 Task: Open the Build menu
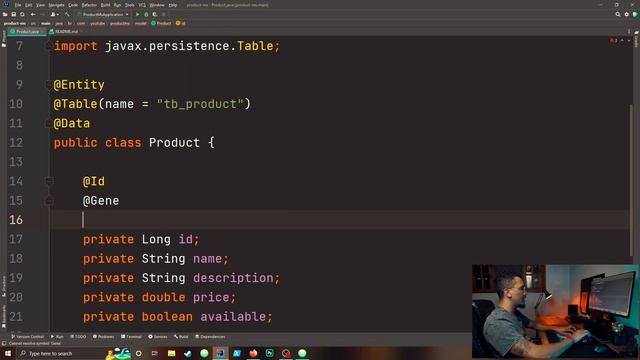[x=105, y=5]
